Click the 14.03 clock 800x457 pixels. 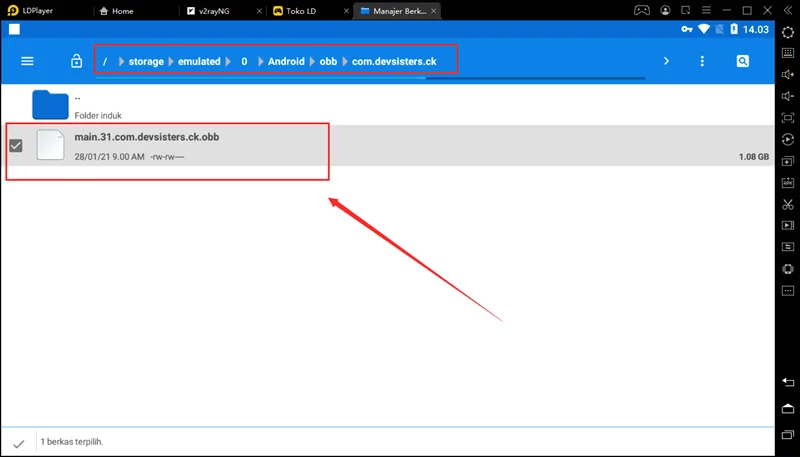pyautogui.click(x=756, y=30)
